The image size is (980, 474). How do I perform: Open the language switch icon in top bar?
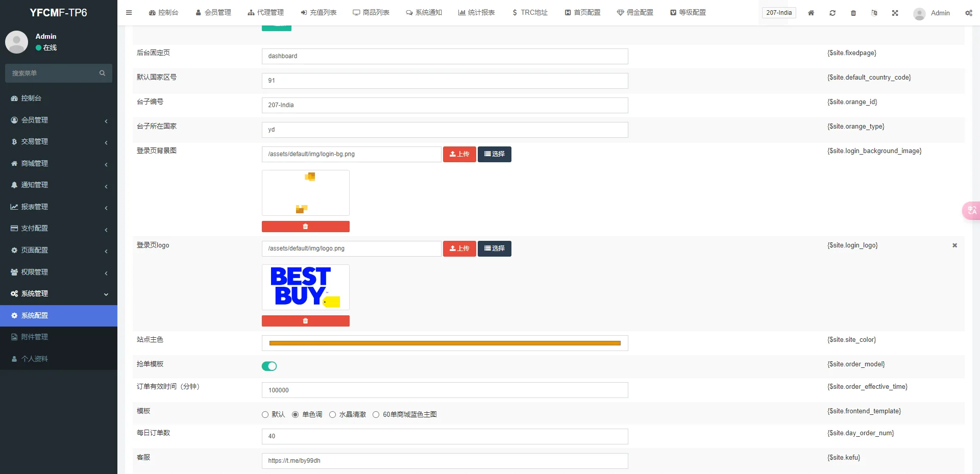point(874,13)
